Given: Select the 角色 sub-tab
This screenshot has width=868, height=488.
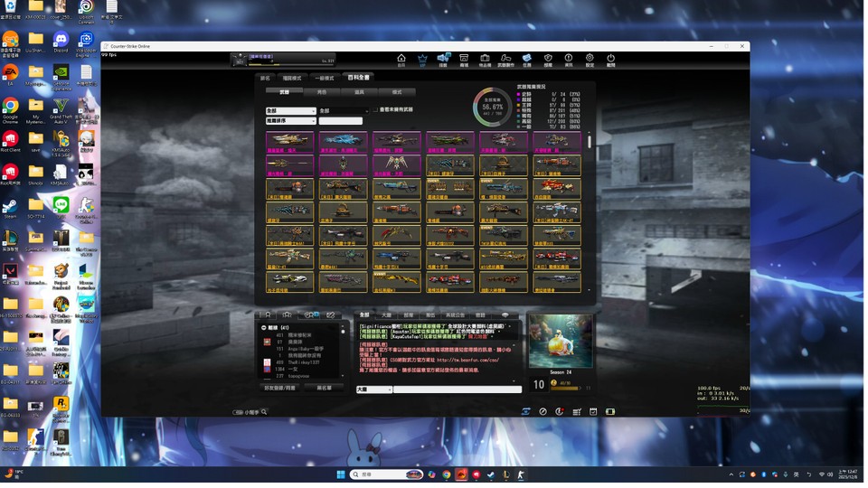Looking at the screenshot, I should click(x=322, y=92).
